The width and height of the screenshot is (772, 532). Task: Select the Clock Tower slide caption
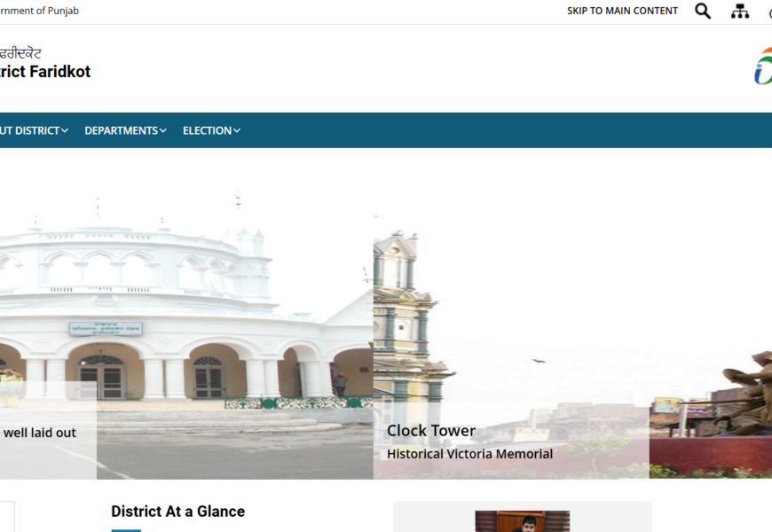pos(431,431)
